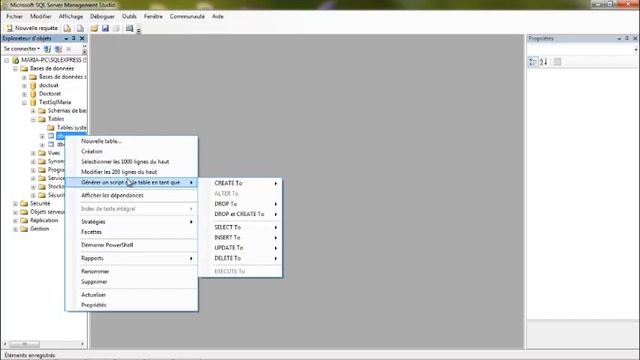640x360 pixels.
Task: Open the Explorateur d'objets window position dropdown
Action: click(66, 38)
